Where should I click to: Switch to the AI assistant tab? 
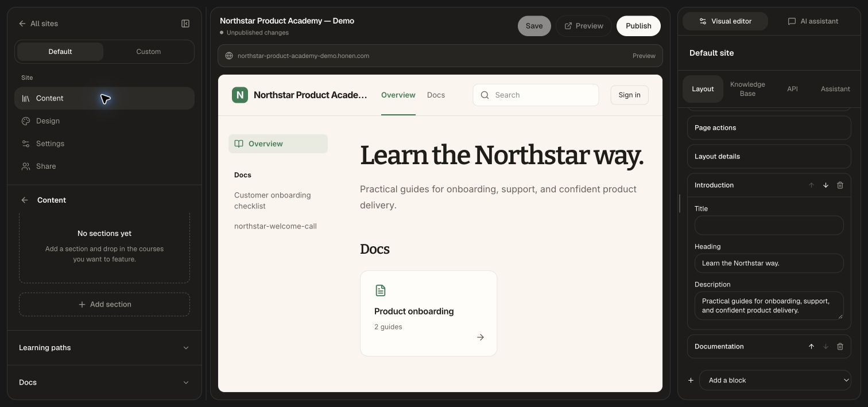[812, 21]
